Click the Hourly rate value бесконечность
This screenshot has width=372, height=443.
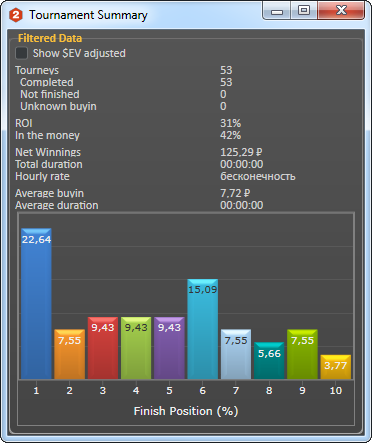click(x=258, y=176)
